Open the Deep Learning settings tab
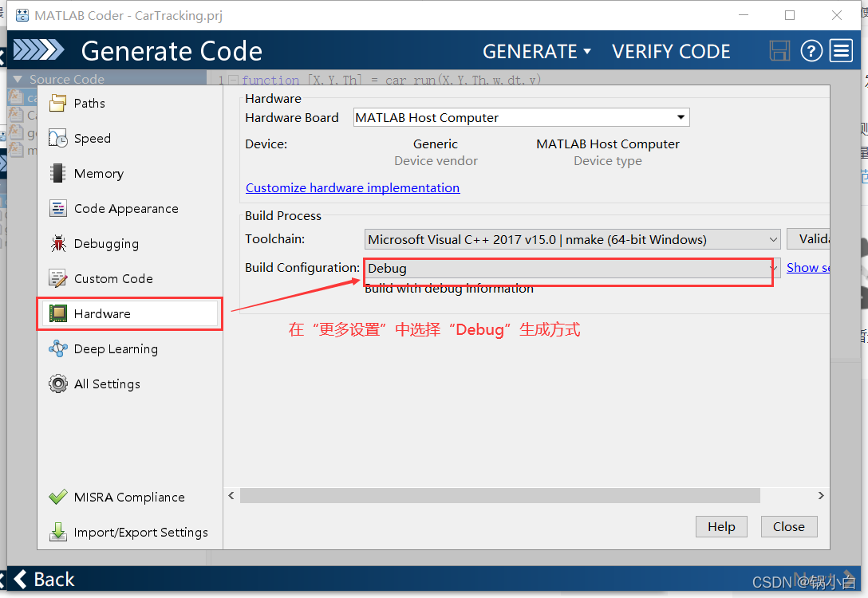 [x=130, y=349]
